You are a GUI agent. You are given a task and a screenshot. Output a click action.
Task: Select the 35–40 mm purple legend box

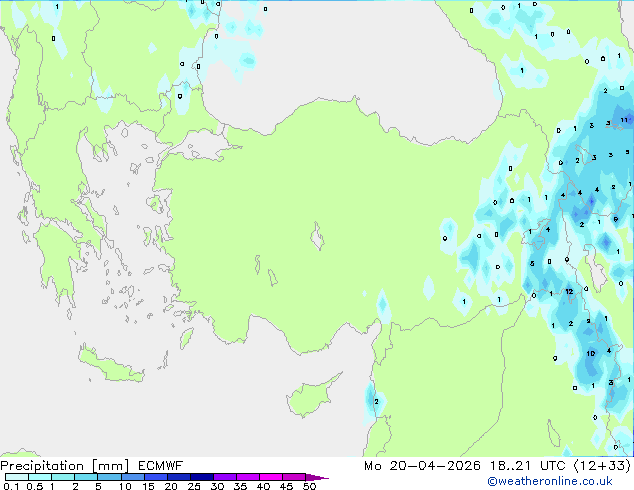(248, 477)
